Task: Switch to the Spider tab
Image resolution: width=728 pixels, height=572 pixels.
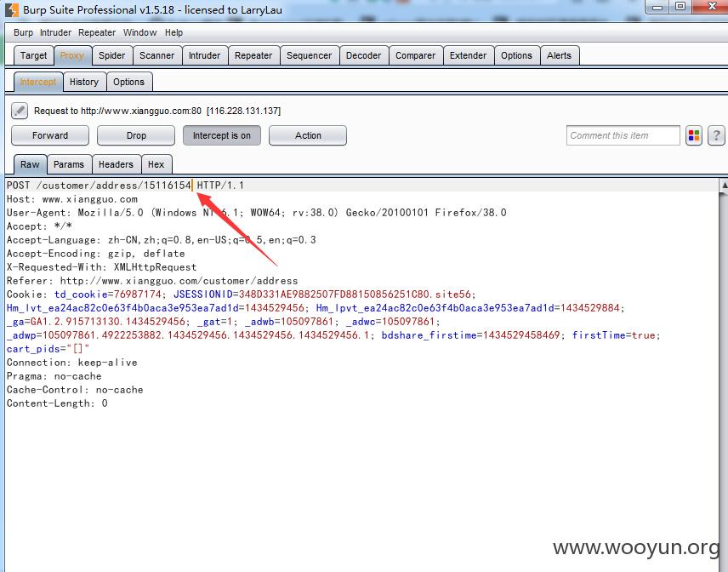Action: pyautogui.click(x=112, y=55)
